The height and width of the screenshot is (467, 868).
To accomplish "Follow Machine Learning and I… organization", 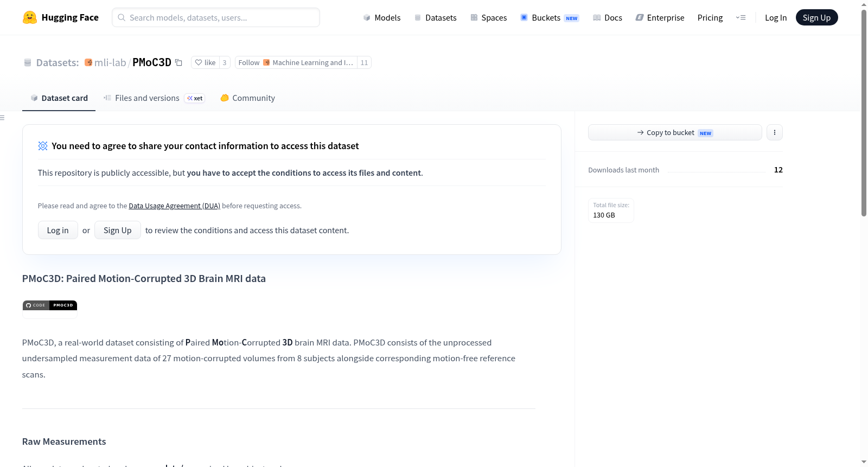I will [x=296, y=62].
